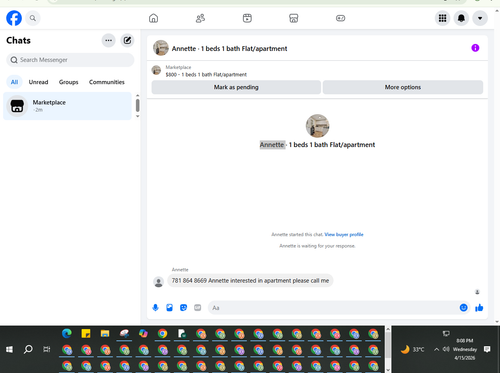Screen dimensions: 500x373
Task: Open the Marketplace storefront icon in top navigation
Action: click(x=294, y=18)
